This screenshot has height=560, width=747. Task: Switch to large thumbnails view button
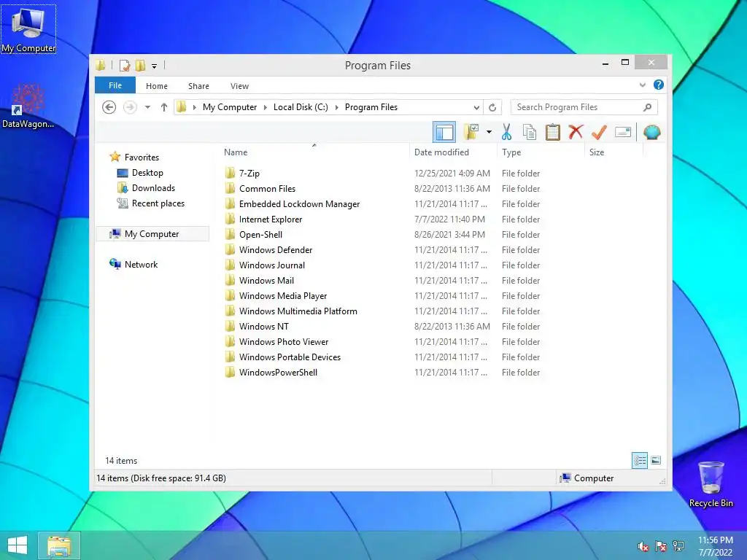tap(656, 460)
